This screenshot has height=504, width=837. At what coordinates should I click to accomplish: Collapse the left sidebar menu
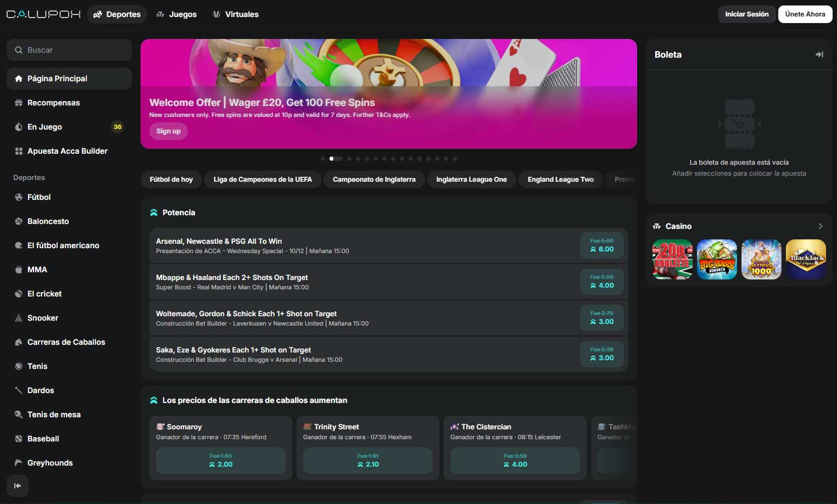click(x=18, y=486)
